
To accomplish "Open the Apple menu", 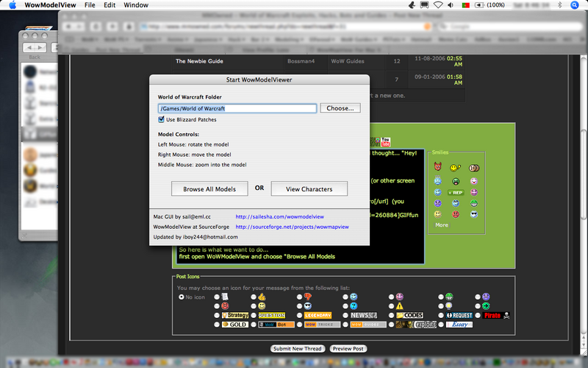I will (12, 5).
